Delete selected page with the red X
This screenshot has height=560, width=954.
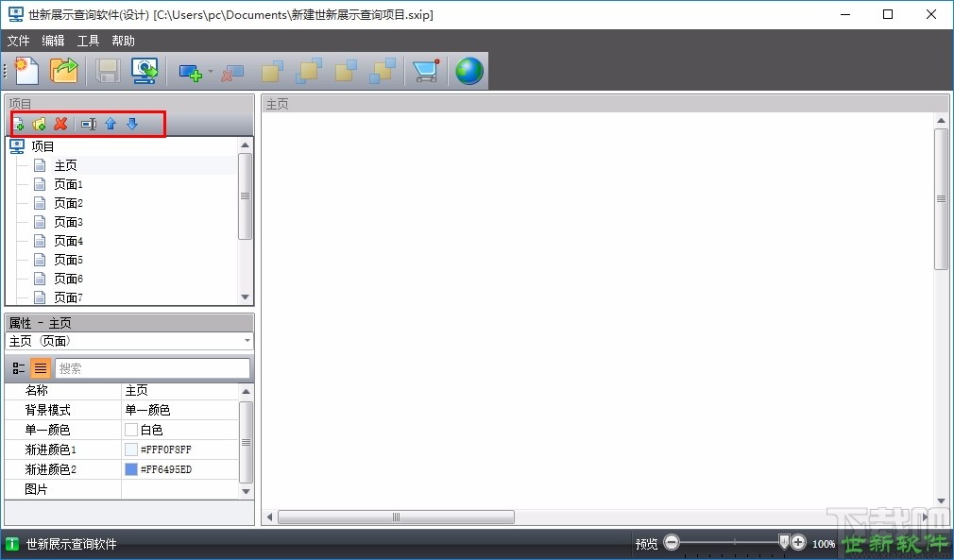pyautogui.click(x=60, y=124)
